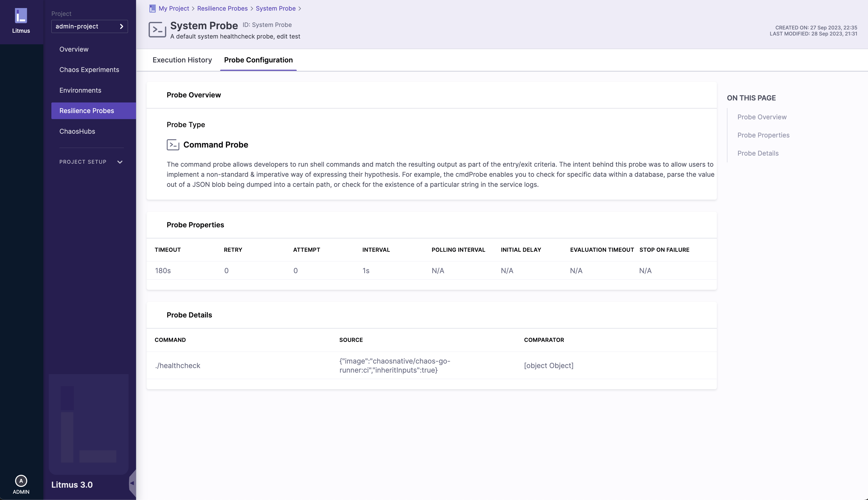The width and height of the screenshot is (868, 500).
Task: Click the Litmus 3.0 banner graphic
Action: (89, 424)
